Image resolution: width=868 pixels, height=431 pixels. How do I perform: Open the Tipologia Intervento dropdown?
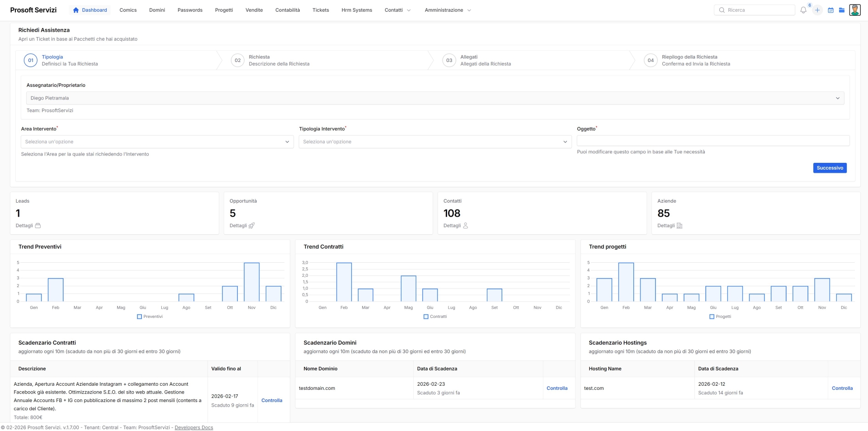point(435,142)
